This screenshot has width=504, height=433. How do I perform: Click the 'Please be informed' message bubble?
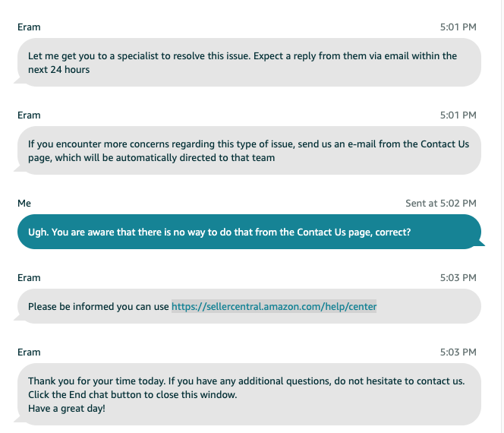click(x=249, y=306)
